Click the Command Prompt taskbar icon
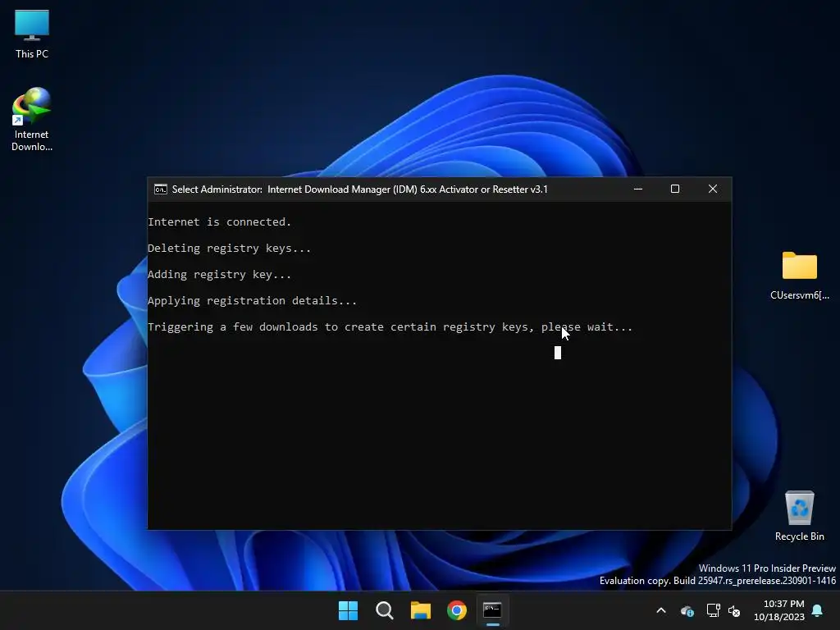The image size is (840, 630). [492, 610]
